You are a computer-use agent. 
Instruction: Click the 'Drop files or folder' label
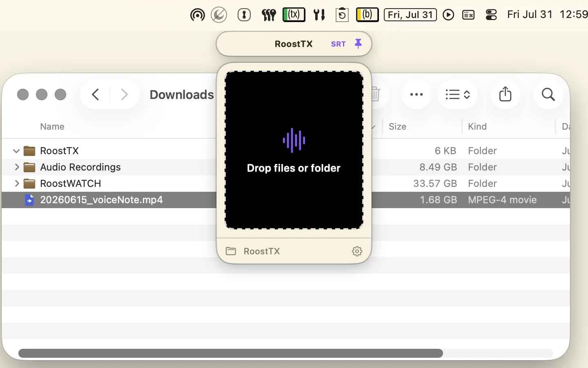pos(294,168)
